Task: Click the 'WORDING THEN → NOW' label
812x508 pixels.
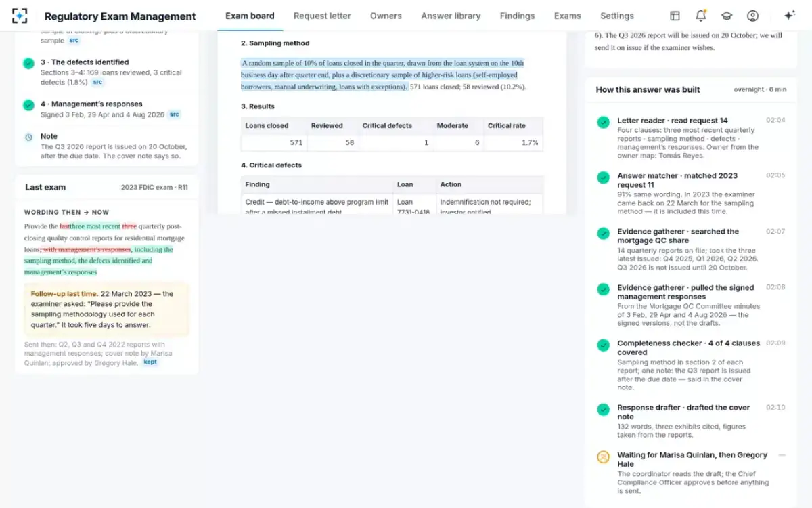Action: tap(66, 212)
